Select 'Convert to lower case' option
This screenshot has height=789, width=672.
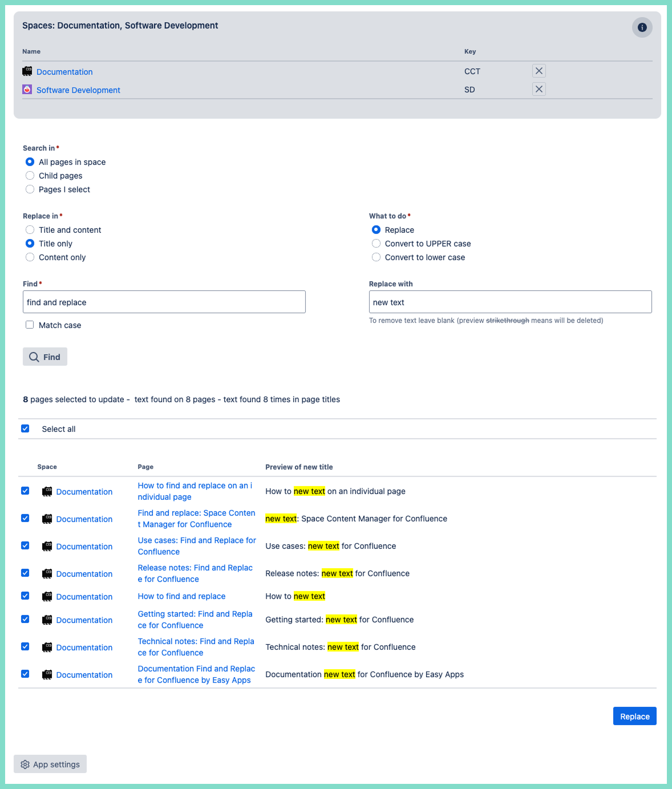click(377, 257)
